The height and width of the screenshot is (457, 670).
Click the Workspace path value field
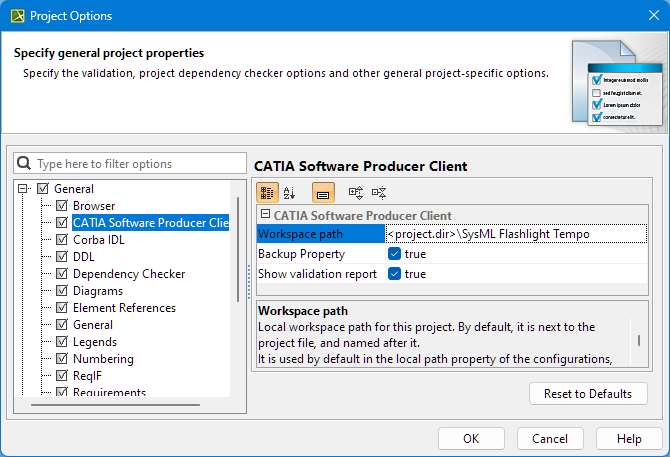click(x=515, y=234)
